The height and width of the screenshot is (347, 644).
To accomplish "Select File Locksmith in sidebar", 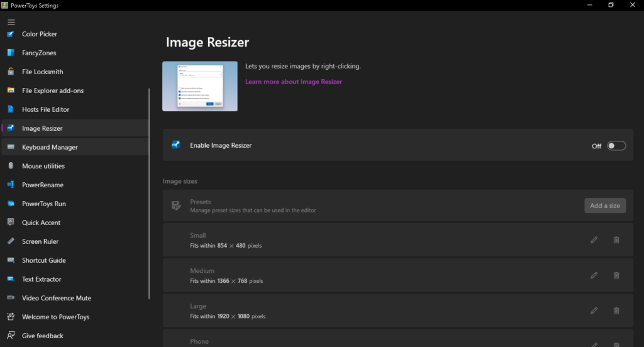I will point(75,72).
